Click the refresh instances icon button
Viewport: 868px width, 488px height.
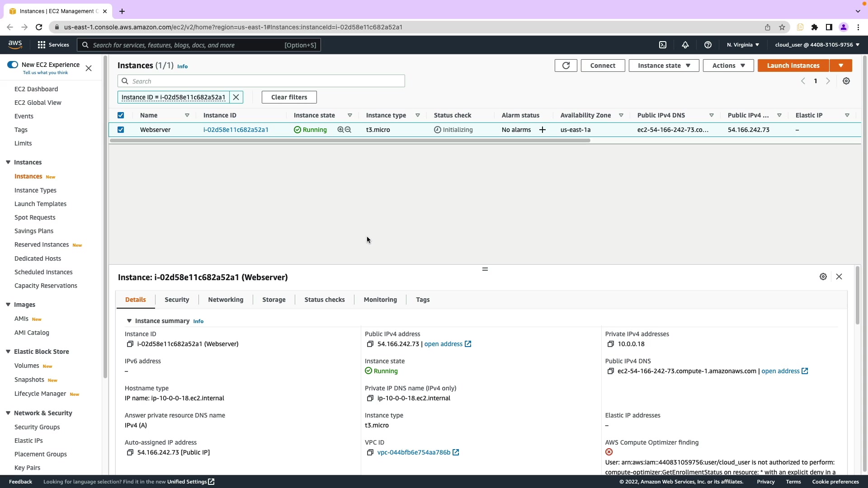(x=566, y=66)
